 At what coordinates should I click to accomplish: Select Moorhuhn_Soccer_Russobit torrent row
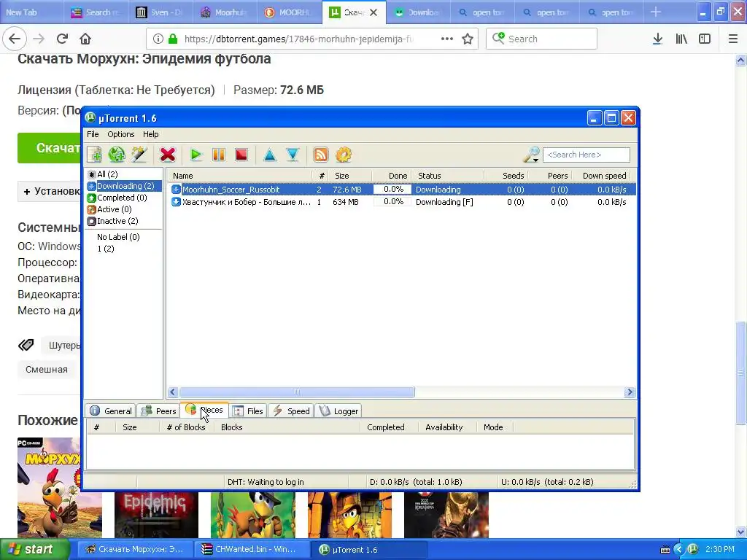tap(401, 190)
